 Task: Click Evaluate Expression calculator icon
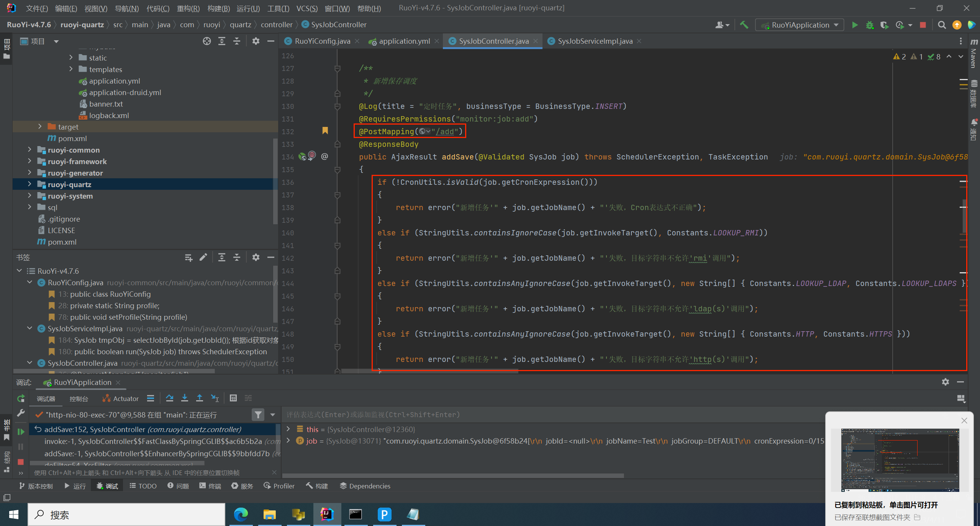coord(233,398)
